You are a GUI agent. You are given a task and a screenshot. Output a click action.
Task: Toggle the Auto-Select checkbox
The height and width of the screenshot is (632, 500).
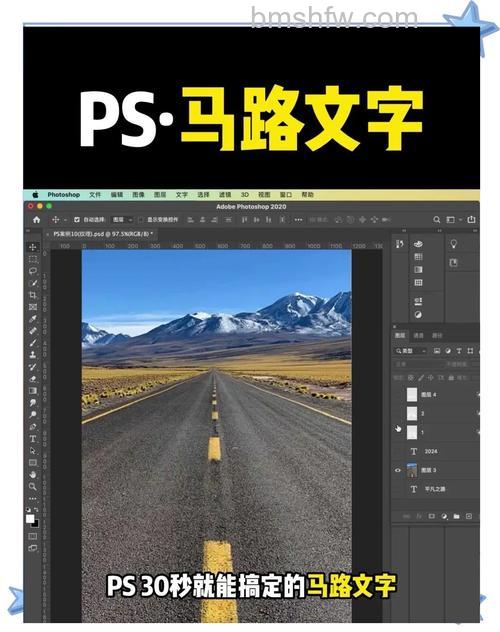pos(77,220)
